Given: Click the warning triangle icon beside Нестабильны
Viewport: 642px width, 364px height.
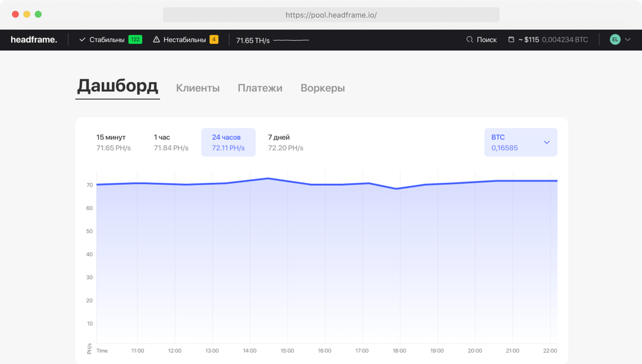Looking at the screenshot, I should tap(156, 40).
